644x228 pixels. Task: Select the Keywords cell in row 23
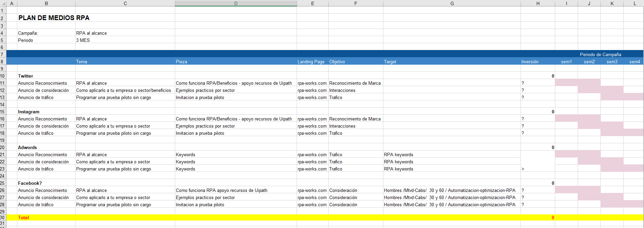click(x=236, y=169)
